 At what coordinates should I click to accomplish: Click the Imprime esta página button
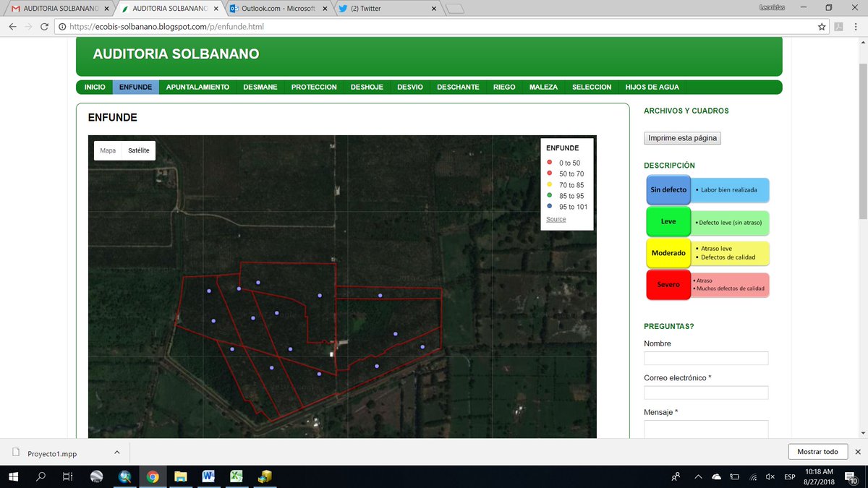pos(683,138)
